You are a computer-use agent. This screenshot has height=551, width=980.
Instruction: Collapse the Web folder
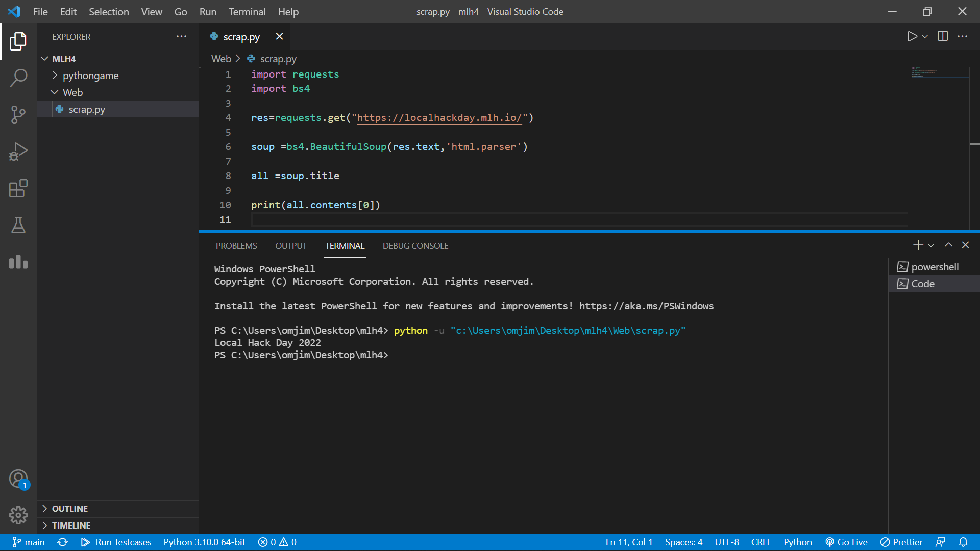pos(72,92)
